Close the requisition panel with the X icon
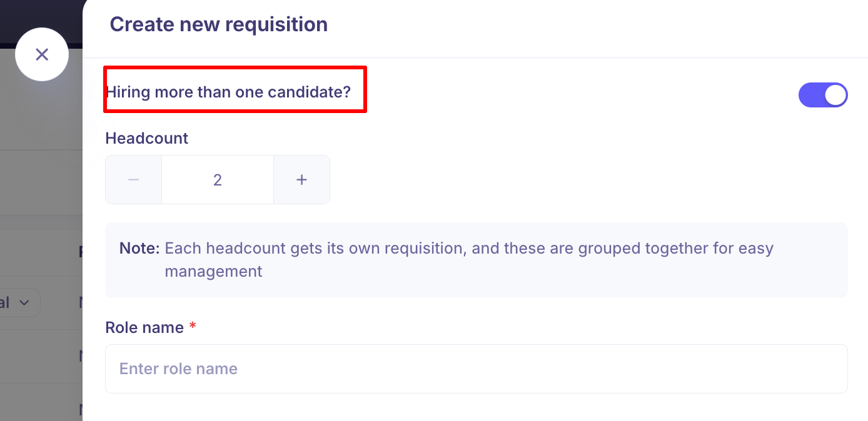 tap(42, 54)
